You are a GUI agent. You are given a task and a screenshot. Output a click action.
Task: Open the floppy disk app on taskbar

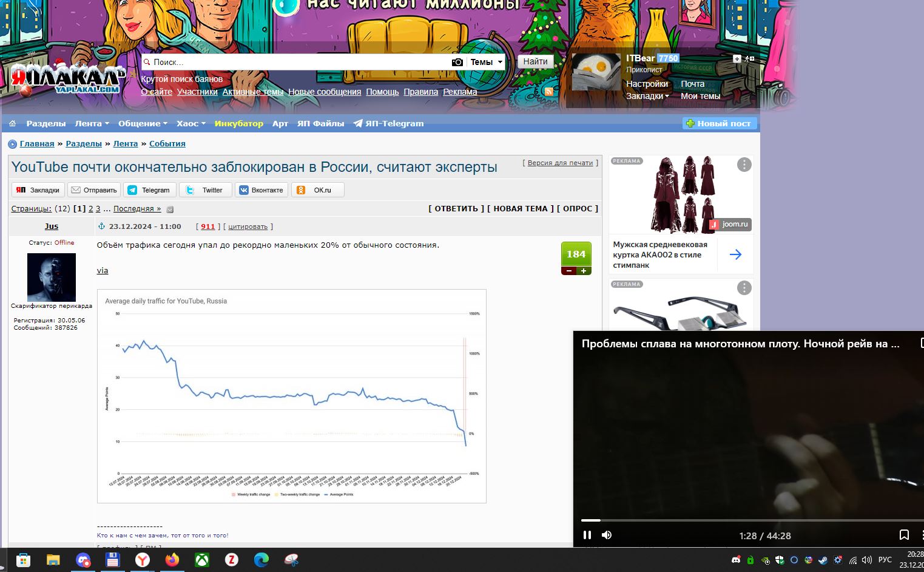click(x=113, y=560)
